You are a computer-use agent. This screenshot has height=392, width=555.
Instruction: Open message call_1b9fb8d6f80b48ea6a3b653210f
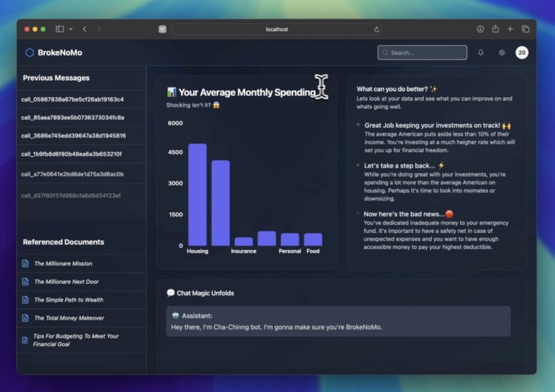pos(81,154)
